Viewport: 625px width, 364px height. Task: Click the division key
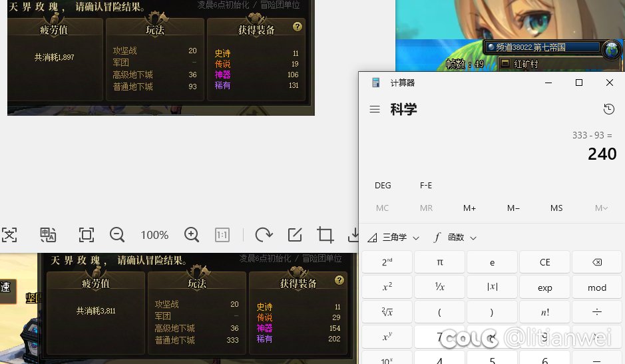click(x=596, y=312)
